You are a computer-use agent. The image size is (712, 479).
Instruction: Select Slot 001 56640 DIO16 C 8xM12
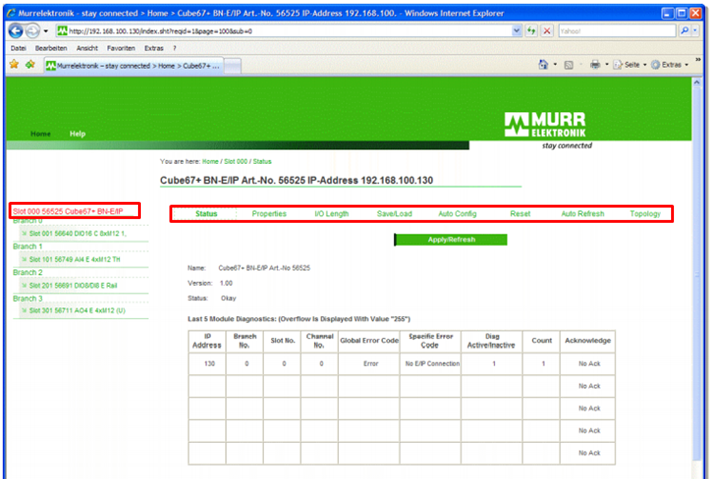coord(78,233)
